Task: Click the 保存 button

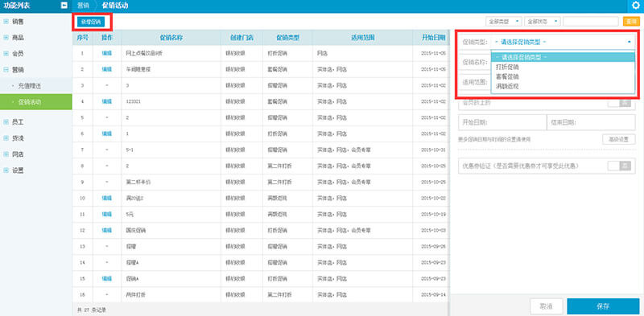Action: pos(603,306)
